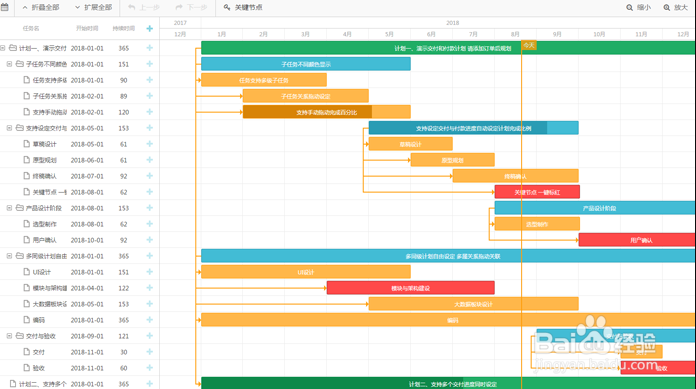
Task: Click plus icon on UI设计 row
Action: point(150,272)
